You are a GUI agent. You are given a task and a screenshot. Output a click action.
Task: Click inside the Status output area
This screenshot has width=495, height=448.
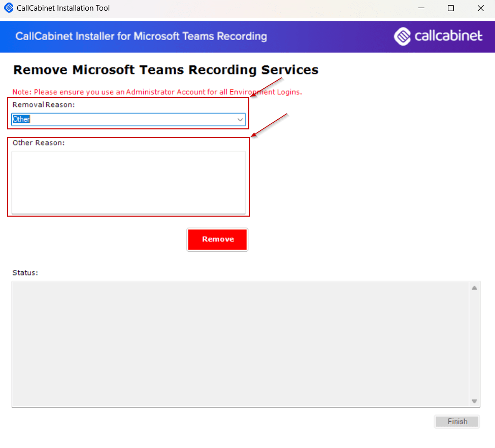pos(244,344)
